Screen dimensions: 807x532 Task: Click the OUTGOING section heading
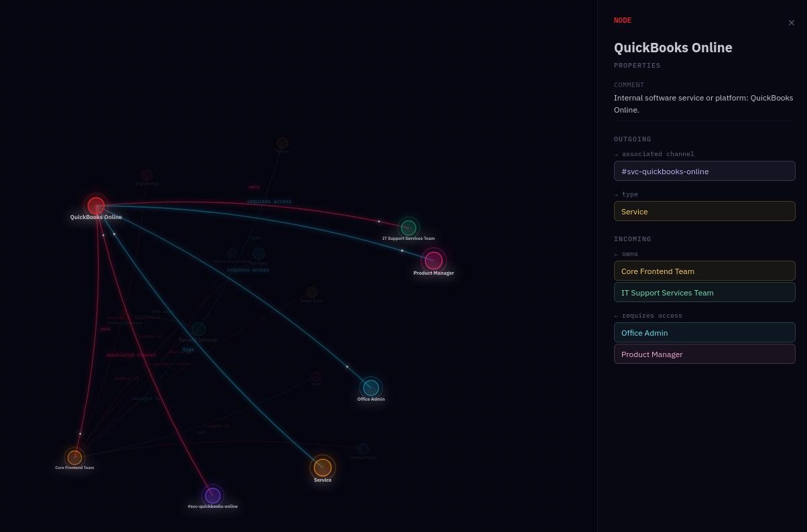633,139
